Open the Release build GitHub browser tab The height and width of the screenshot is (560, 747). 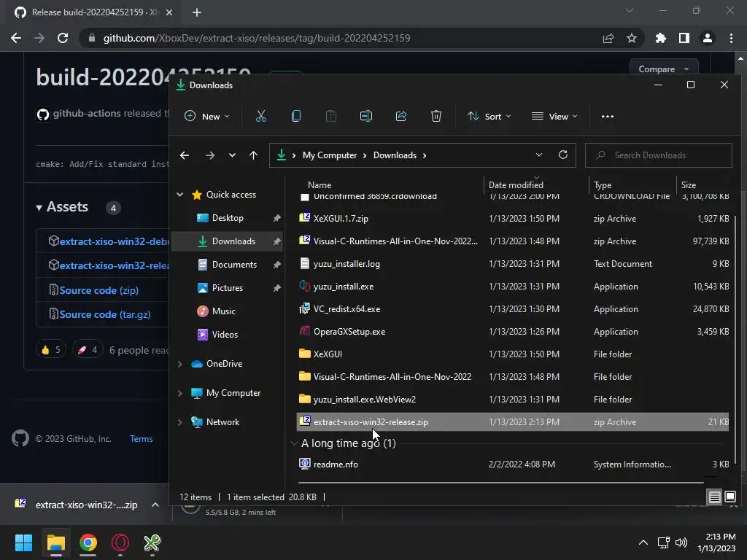click(94, 12)
